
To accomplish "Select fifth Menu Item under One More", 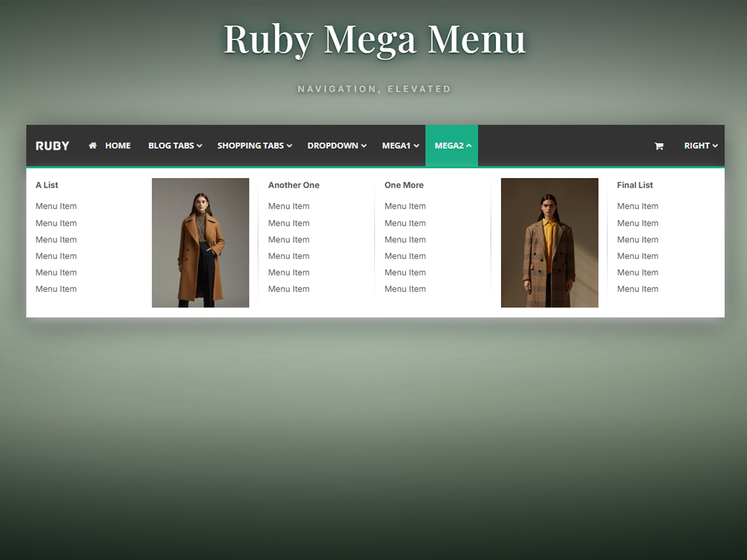I will pos(405,272).
